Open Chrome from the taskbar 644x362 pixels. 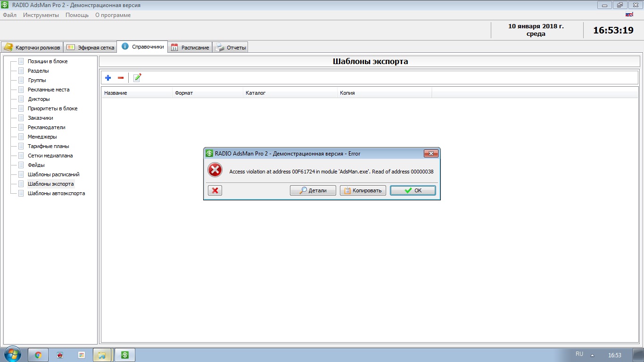coord(38,355)
